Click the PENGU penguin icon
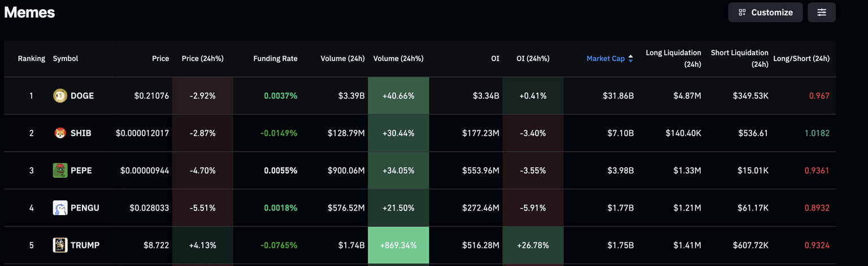The height and width of the screenshot is (266, 868). tap(60, 208)
